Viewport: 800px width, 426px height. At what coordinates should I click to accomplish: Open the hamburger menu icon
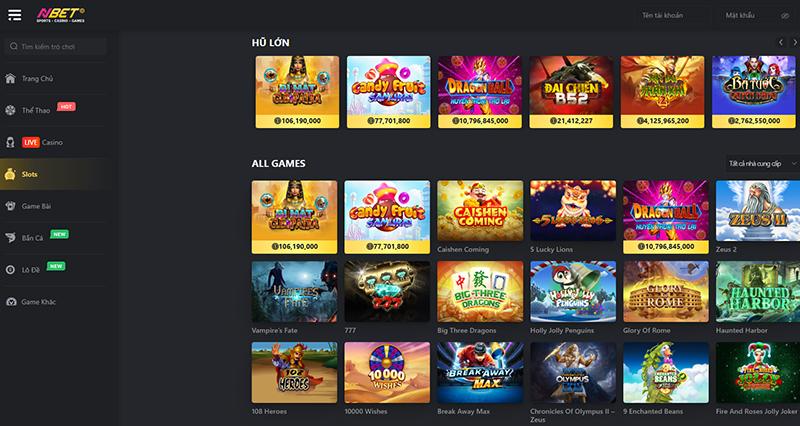click(15, 15)
